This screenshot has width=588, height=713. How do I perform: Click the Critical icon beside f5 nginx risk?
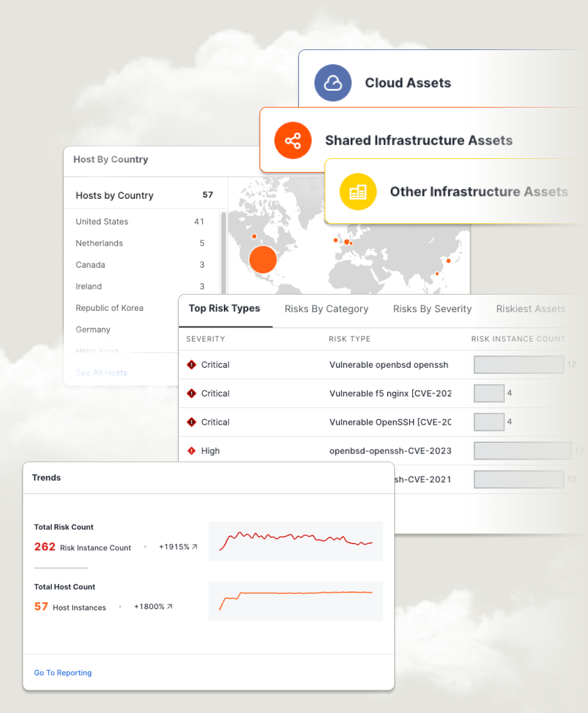tap(192, 393)
